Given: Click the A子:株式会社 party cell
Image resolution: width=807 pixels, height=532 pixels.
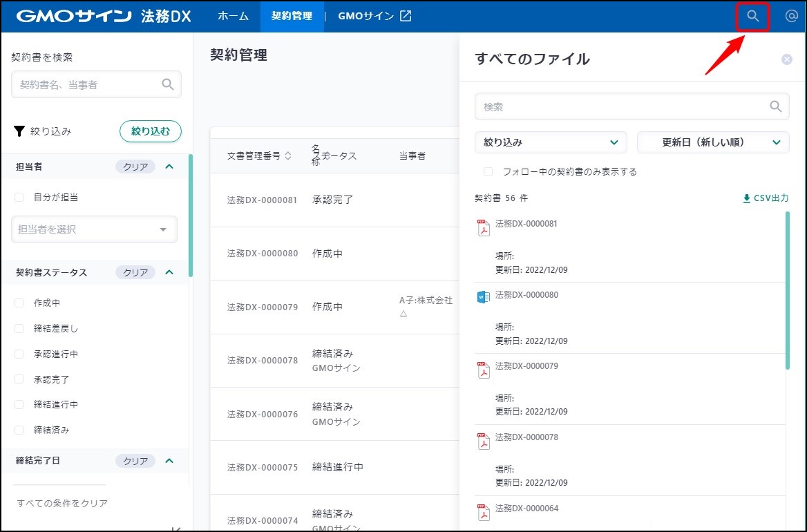Looking at the screenshot, I should [x=426, y=306].
